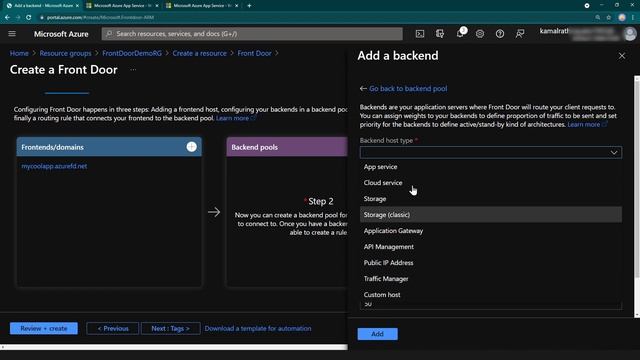Close the Add a backend panel
Screen dimensions: 640x360
click(x=622, y=56)
